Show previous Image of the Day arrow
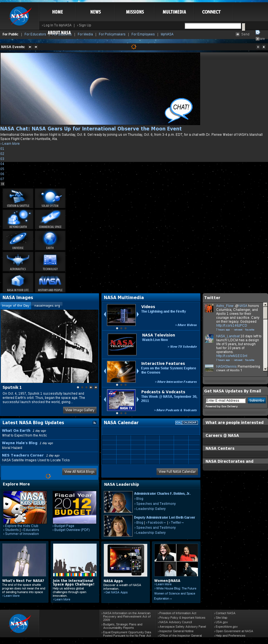268x644 pixels. [x=91, y=387]
